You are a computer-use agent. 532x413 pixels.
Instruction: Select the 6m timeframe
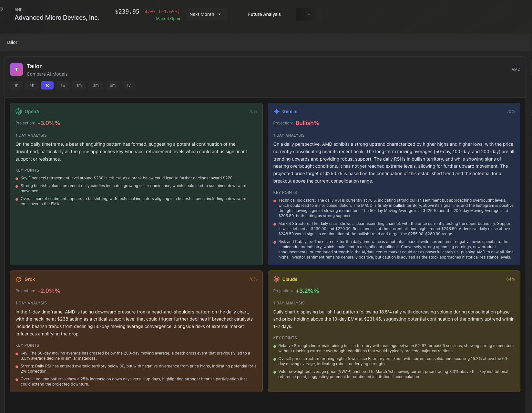(112, 85)
